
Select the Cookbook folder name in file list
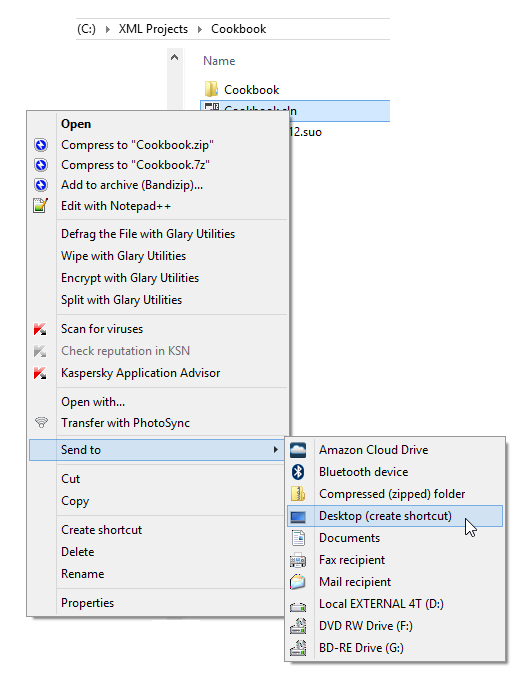pos(251,89)
